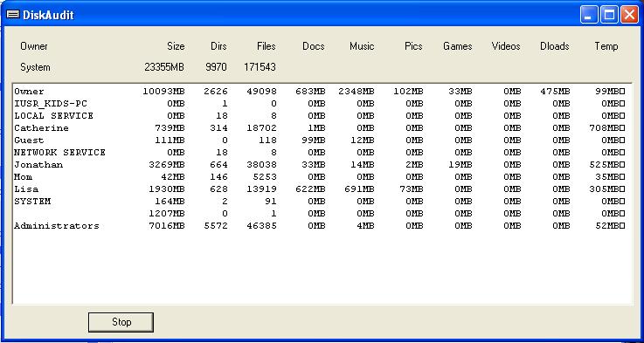Click the Stop button
This screenshot has width=644, height=343.
pyautogui.click(x=121, y=322)
